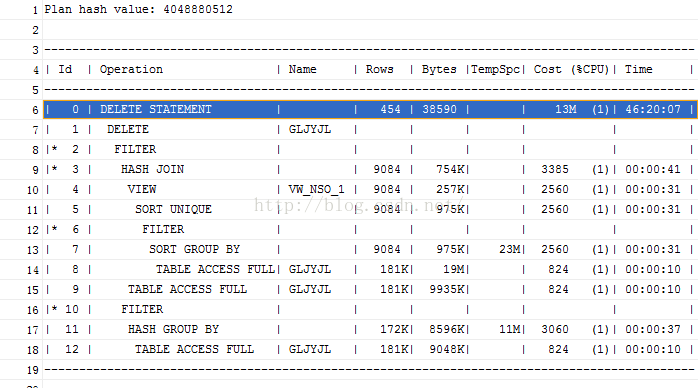Viewport: 698px width, 388px height.
Task: Select the SORT UNIQUE operation
Action: pyautogui.click(x=173, y=210)
